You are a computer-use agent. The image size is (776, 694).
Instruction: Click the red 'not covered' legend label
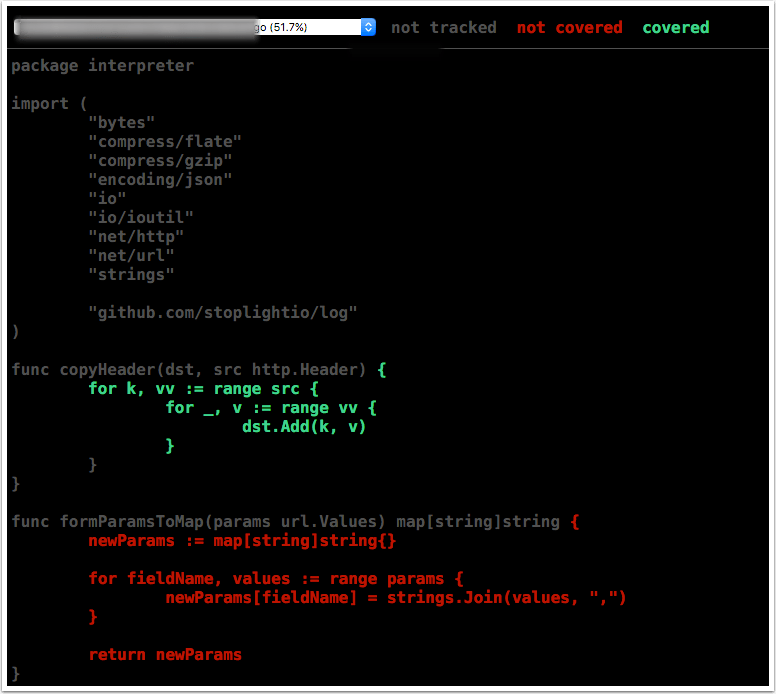(570, 28)
